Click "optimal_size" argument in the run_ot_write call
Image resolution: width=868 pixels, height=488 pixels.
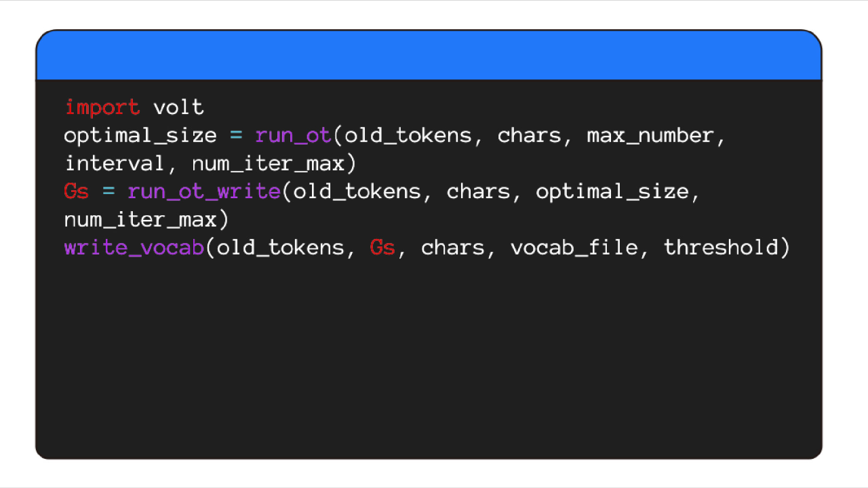click(x=612, y=191)
